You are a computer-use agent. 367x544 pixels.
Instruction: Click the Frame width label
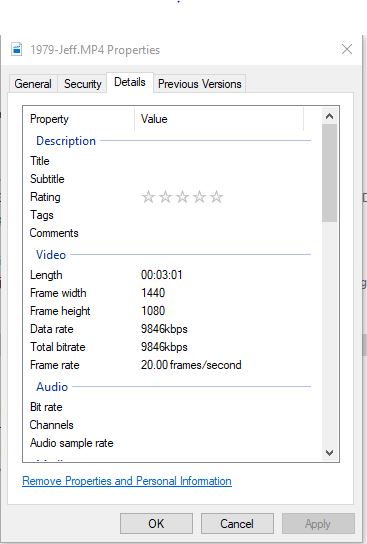[x=58, y=293]
